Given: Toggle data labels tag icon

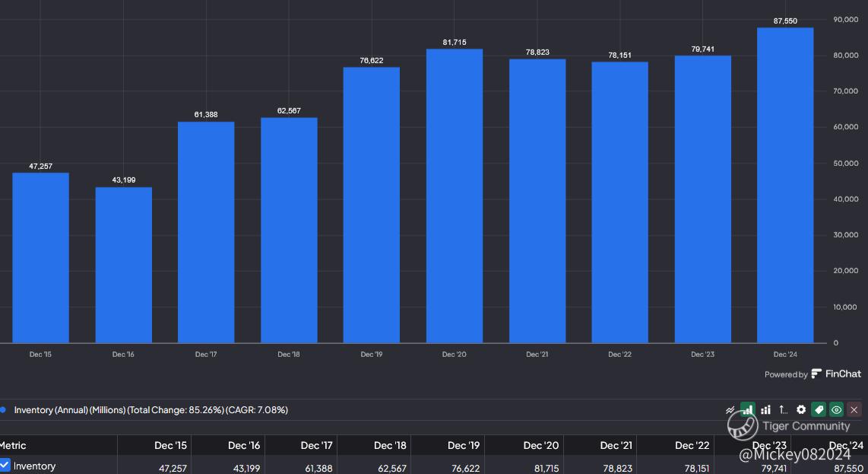Looking at the screenshot, I should pos(819,409).
